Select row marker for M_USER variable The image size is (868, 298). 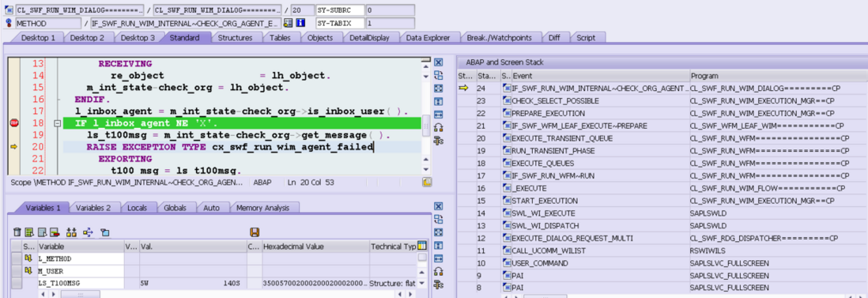click(x=17, y=271)
